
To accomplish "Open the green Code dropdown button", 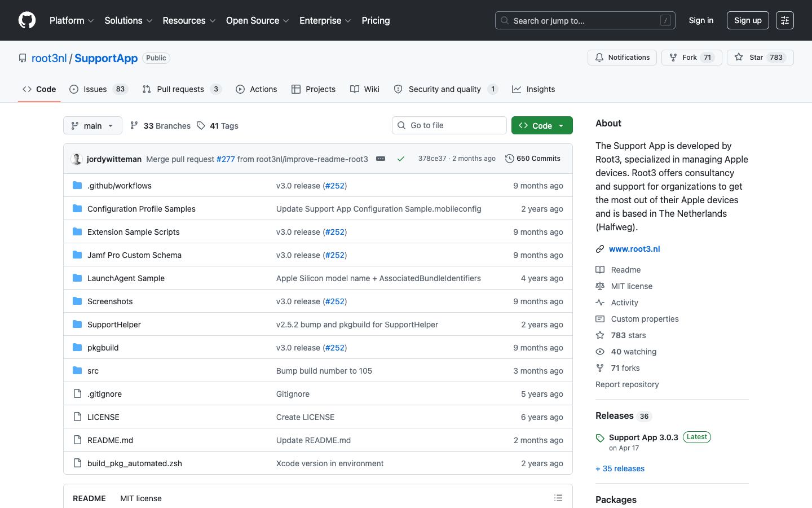I will (542, 125).
